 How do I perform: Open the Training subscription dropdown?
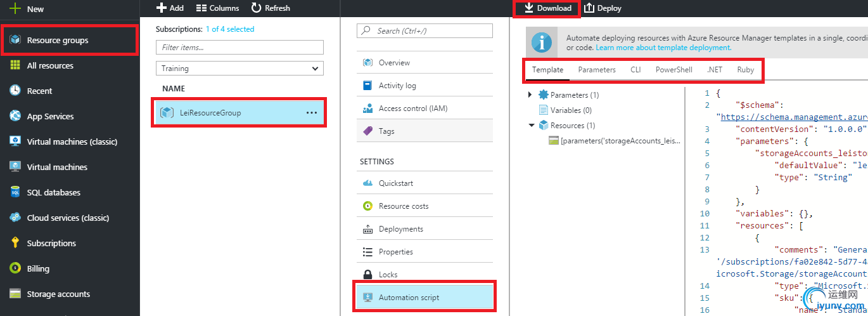tap(239, 69)
